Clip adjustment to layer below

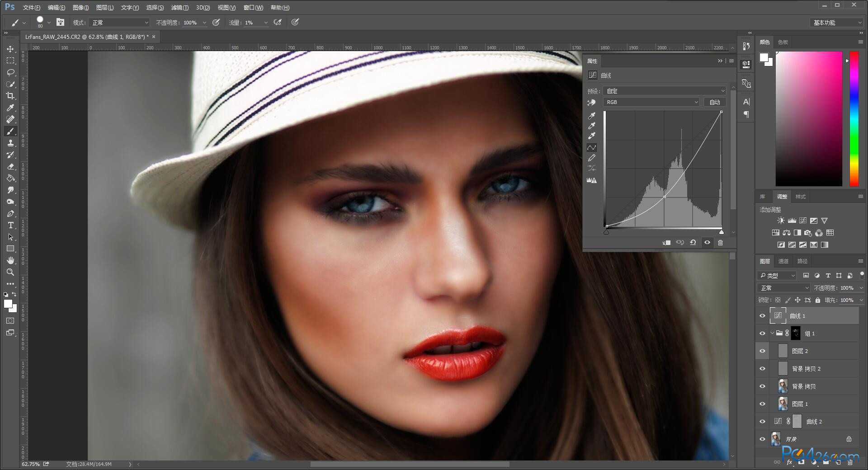click(x=666, y=243)
